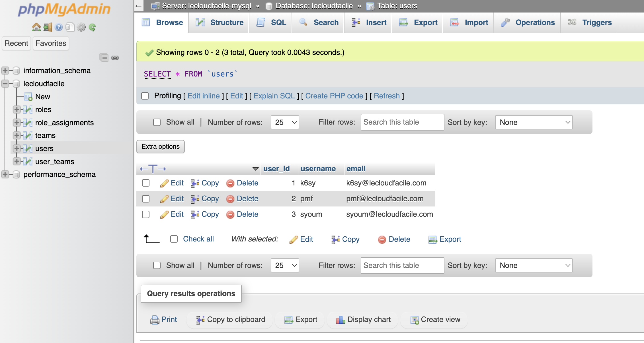Click the Home house icon in sidebar
The image size is (644, 343).
[36, 27]
